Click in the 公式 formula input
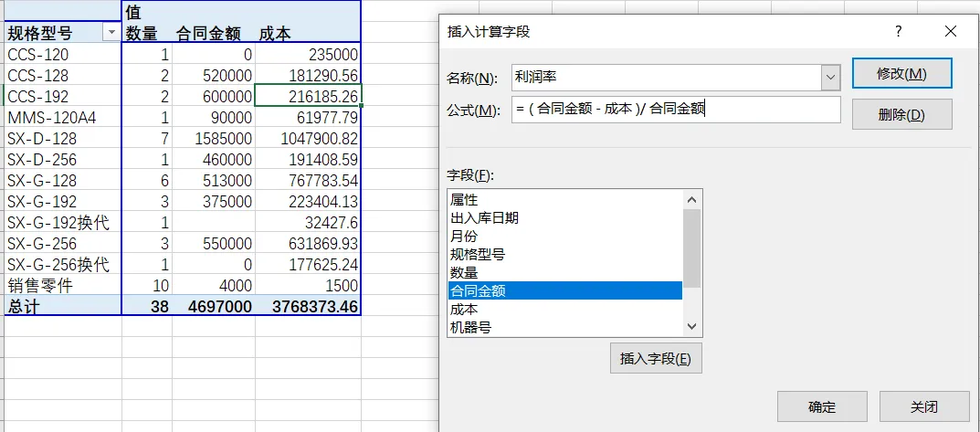Screen dimensions: 980x432 (x=676, y=110)
